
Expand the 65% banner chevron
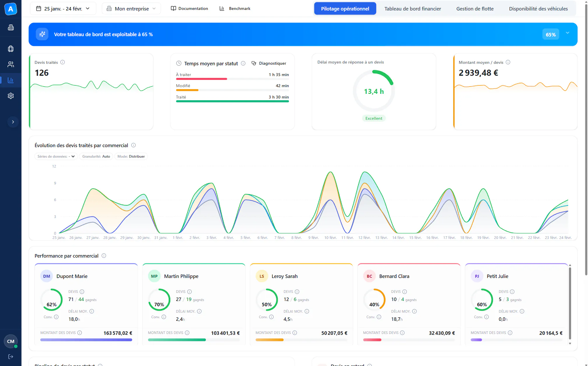pyautogui.click(x=568, y=33)
